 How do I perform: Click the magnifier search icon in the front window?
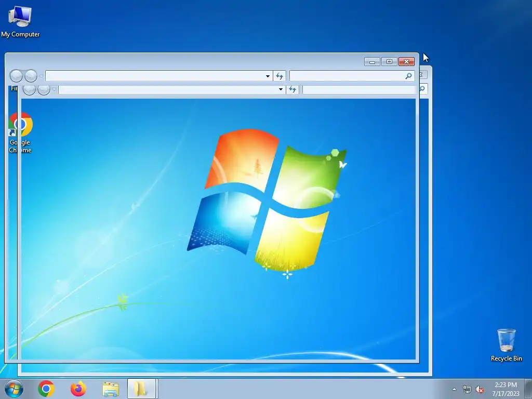[408, 76]
